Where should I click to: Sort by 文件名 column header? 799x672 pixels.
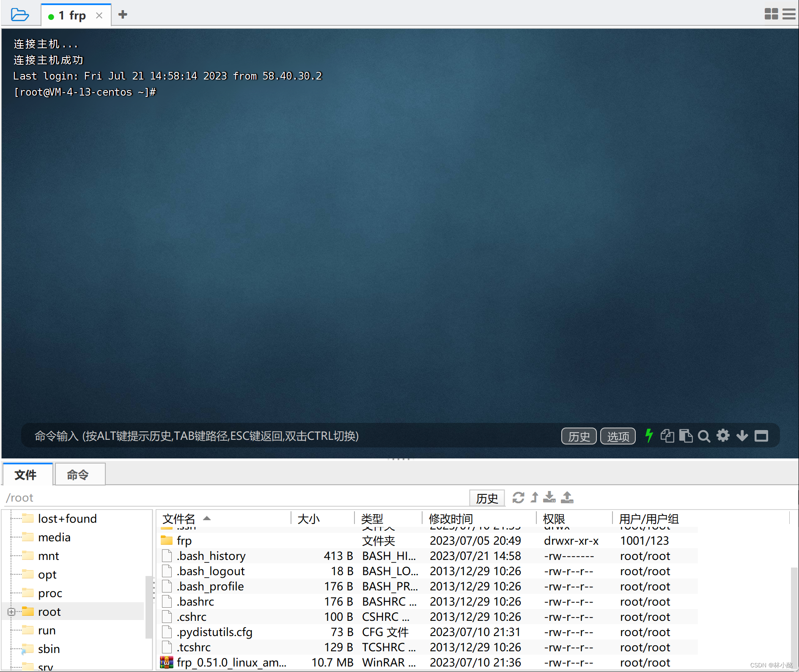pyautogui.click(x=224, y=518)
